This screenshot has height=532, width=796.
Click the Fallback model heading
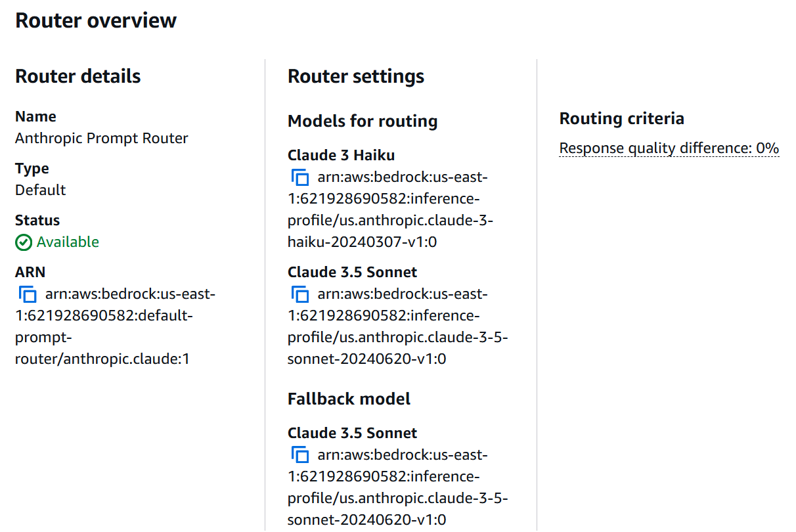click(349, 399)
